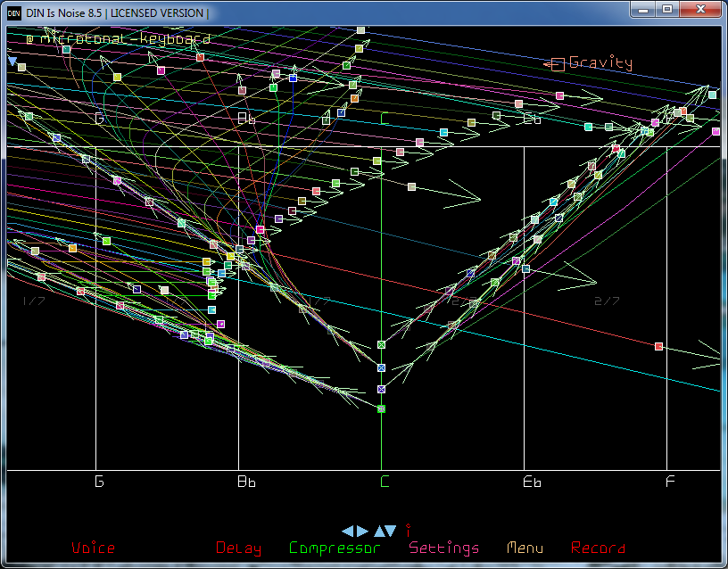The height and width of the screenshot is (569, 728).
Task: Click the G note label at bottom
Action: pos(99,482)
